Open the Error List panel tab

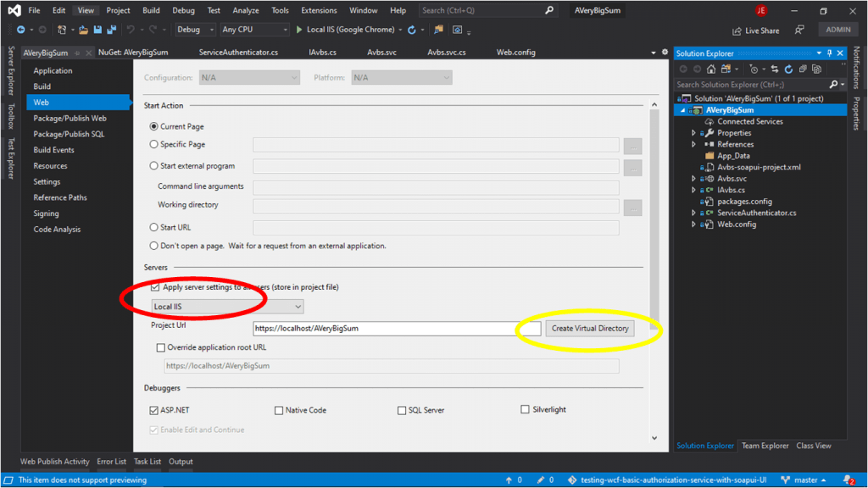pyautogui.click(x=111, y=462)
